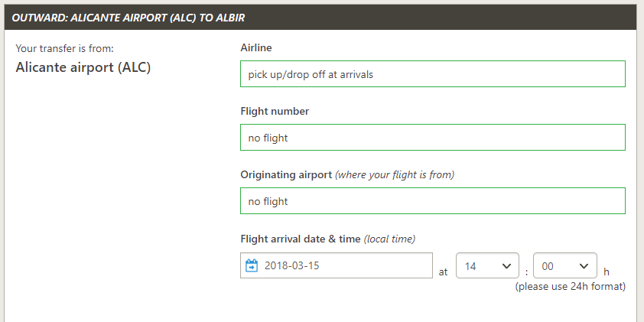The height and width of the screenshot is (322, 644).
Task: Open the hour dropdown showing 14
Action: click(487, 266)
